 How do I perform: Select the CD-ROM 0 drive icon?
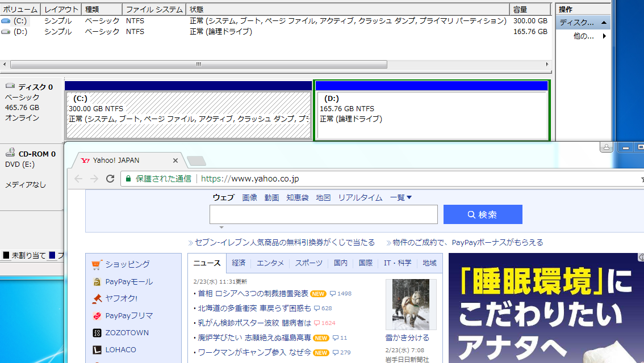10,153
